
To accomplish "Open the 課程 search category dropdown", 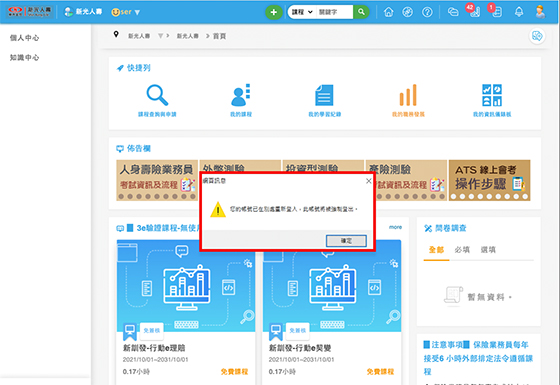I will 302,12.
